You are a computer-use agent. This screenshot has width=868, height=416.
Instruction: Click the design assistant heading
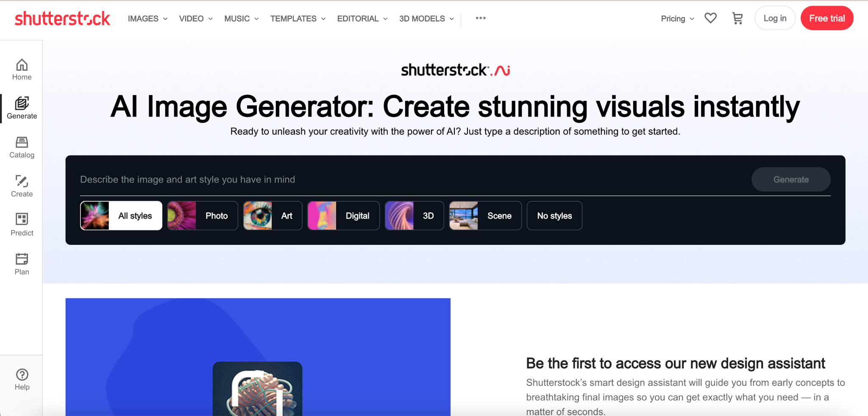pyautogui.click(x=676, y=363)
